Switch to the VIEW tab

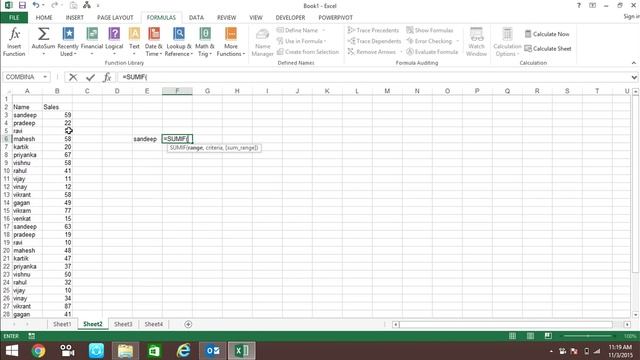256,18
